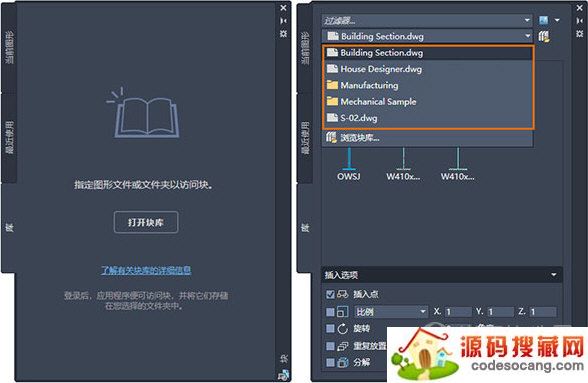Open the 比例 scale type dropdown
588x383 pixels.
[390, 312]
